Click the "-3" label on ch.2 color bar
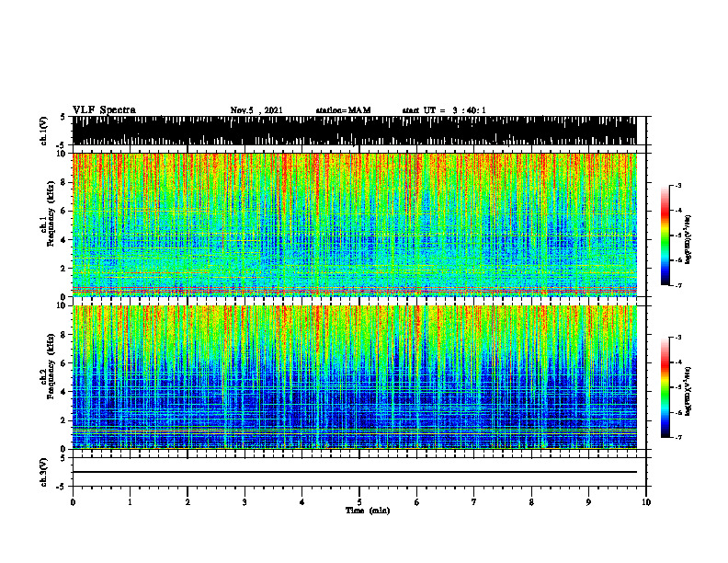 (677, 338)
